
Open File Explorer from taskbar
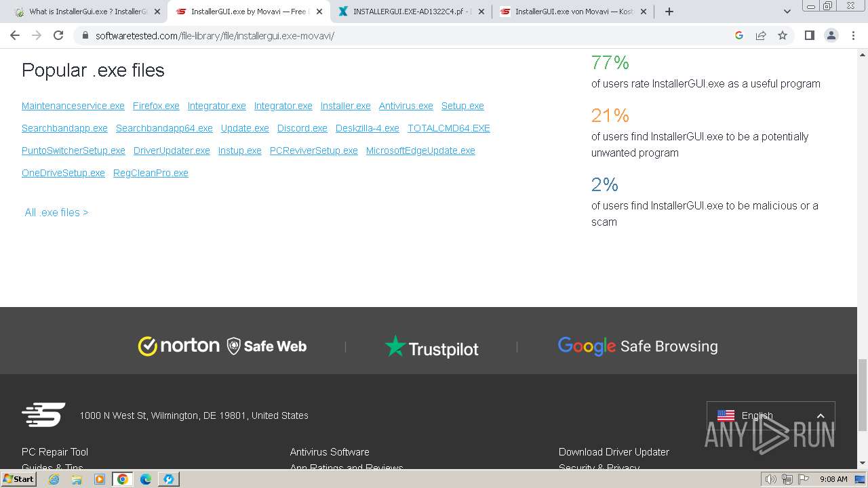point(77,479)
